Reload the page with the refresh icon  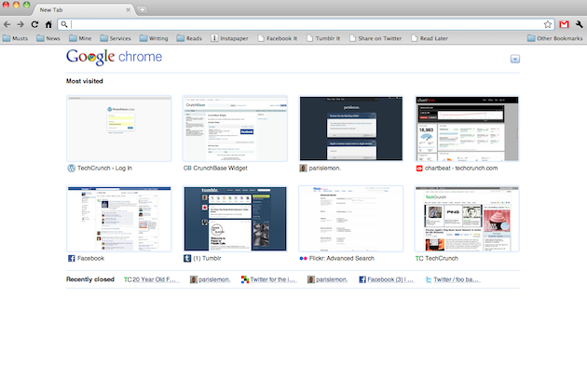[34, 24]
